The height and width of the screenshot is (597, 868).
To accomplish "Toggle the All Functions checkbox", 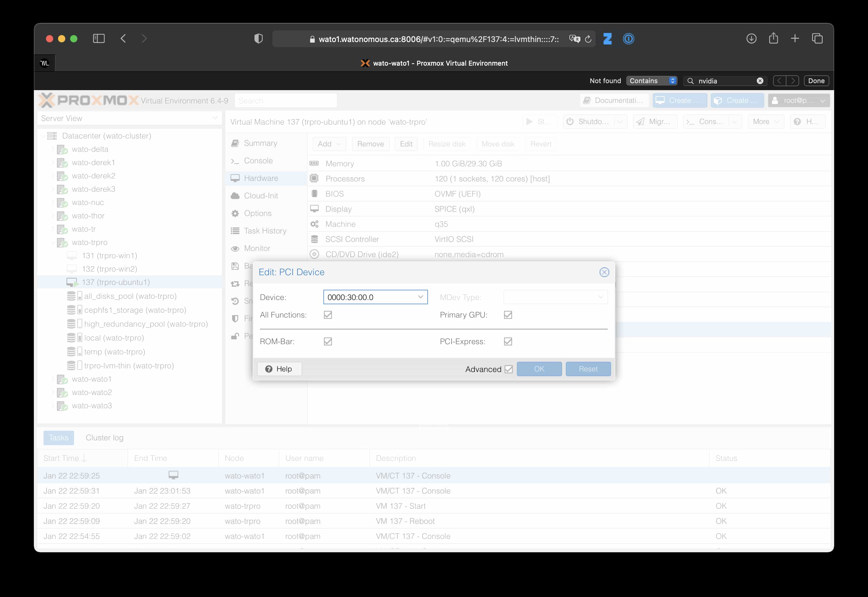I will [x=328, y=315].
